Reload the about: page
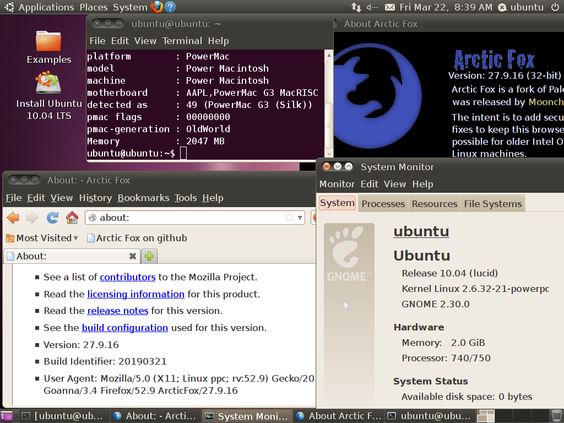Image resolution: width=564 pixels, height=423 pixels. coord(53,218)
